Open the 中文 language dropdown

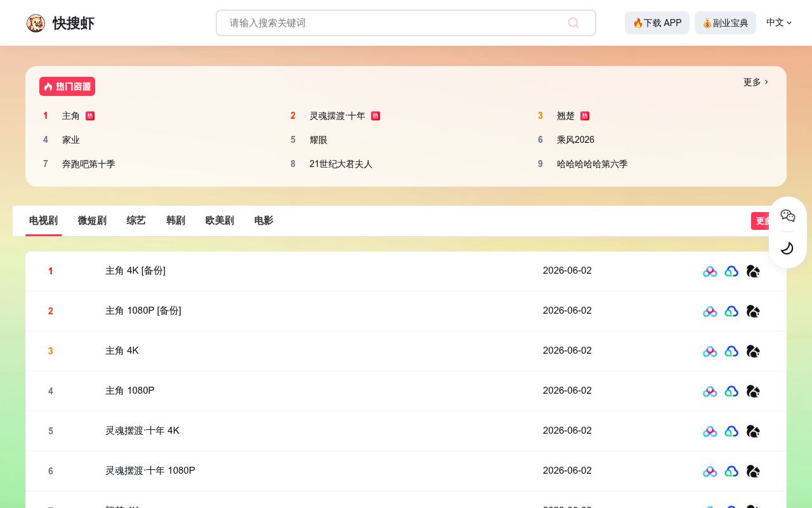(779, 22)
